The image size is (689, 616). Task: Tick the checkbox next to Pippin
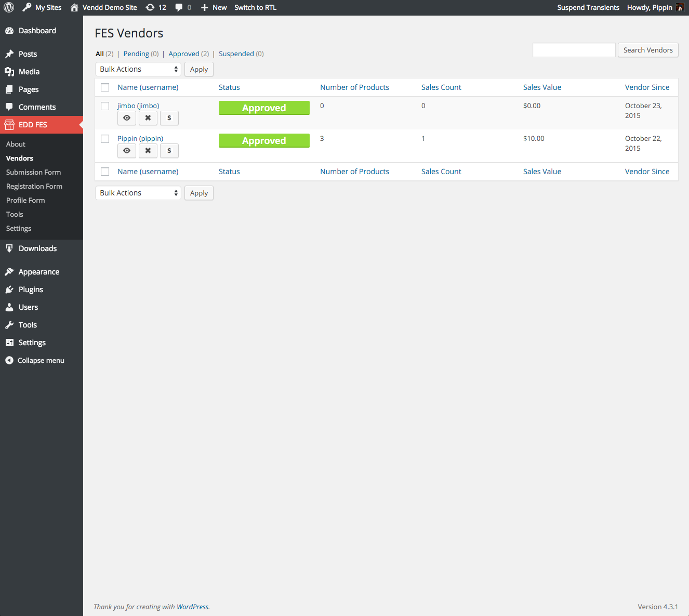coord(105,139)
